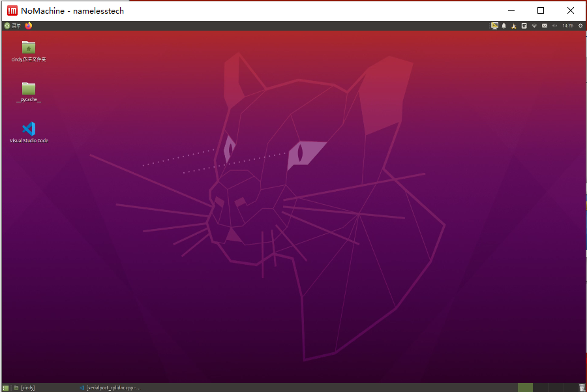Minimize the NoMachine window
Image resolution: width=587 pixels, height=392 pixels.
511,10
